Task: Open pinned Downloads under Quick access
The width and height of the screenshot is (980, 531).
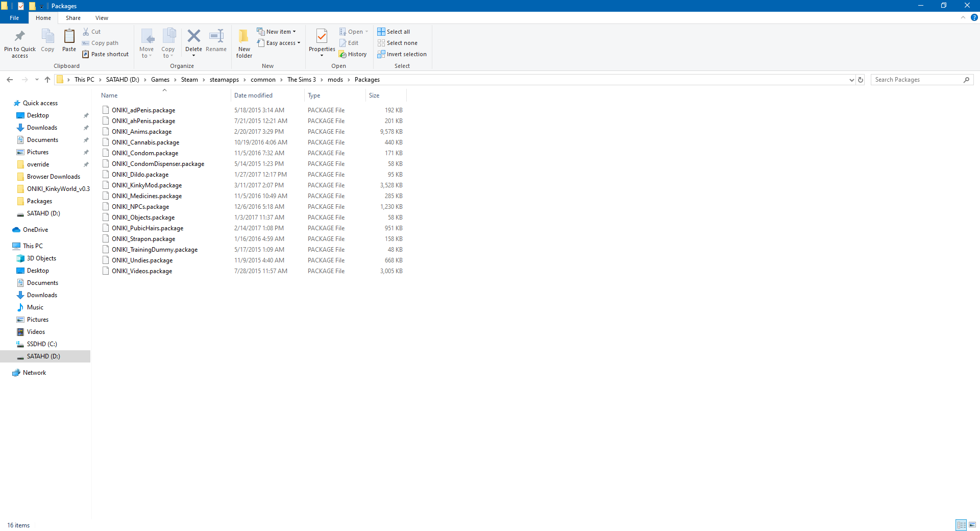Action: point(42,128)
